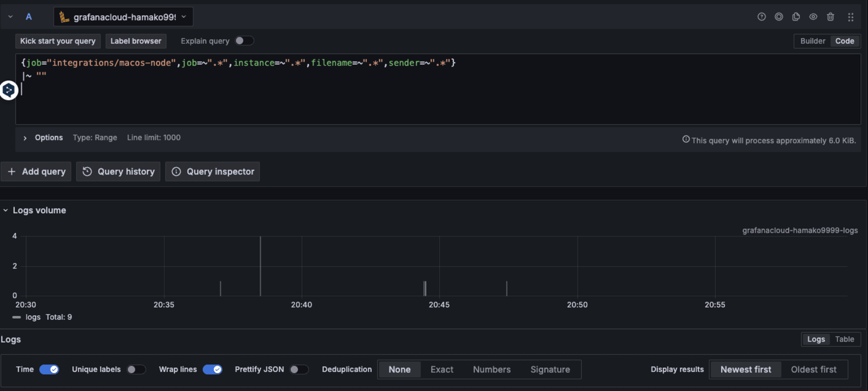
Task: Click the Line limit: 1000 text
Action: click(154, 138)
